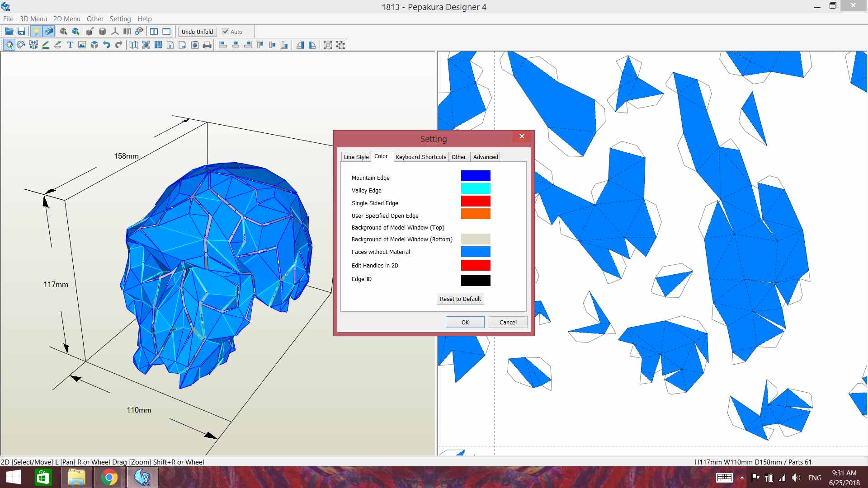Open the Other menu in menu bar
The width and height of the screenshot is (868, 488).
coord(95,19)
